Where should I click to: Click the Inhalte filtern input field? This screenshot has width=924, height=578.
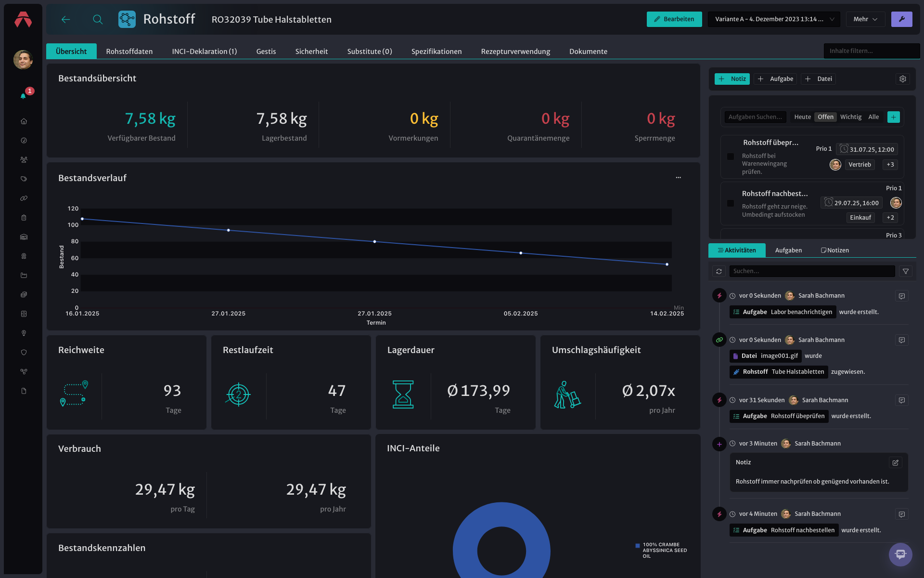[x=872, y=51]
